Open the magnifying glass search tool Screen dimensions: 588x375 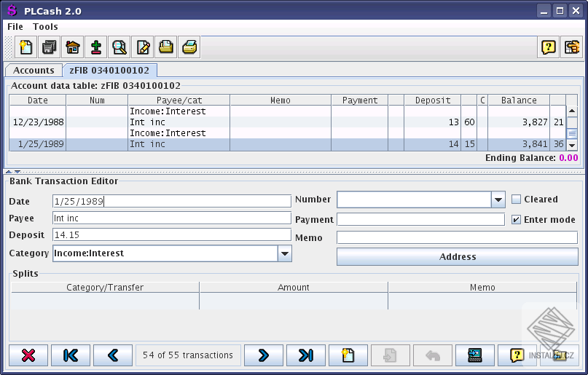click(x=119, y=47)
